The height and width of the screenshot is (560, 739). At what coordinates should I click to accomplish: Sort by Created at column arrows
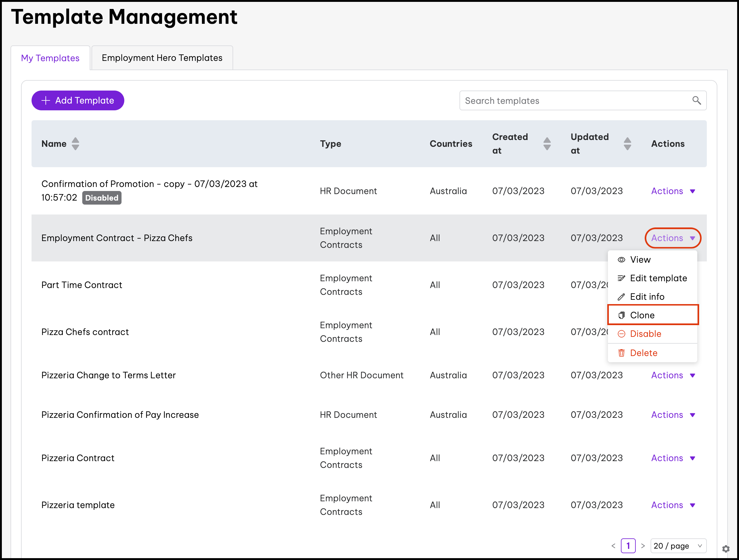coord(547,144)
